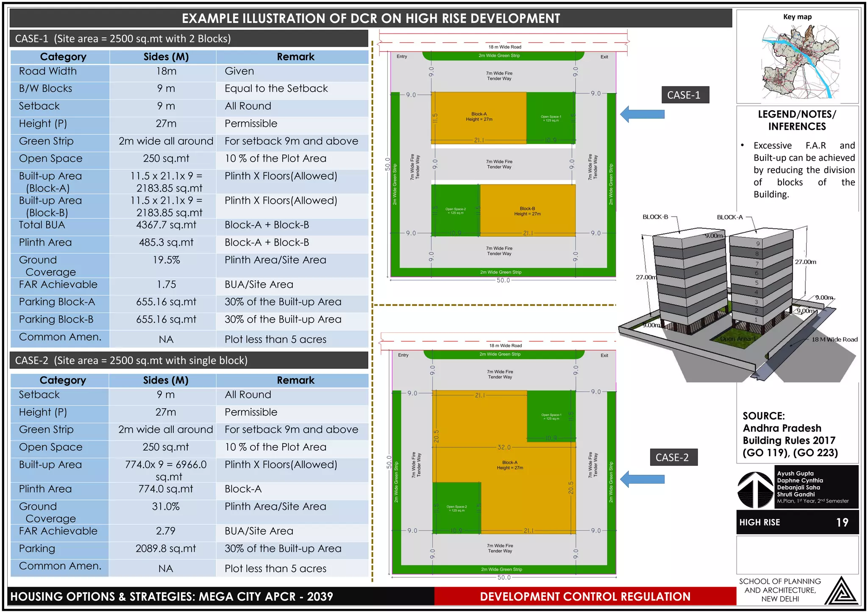The width and height of the screenshot is (868, 613).
Task: Click the red Development Control Regulation banner
Action: tap(585, 596)
